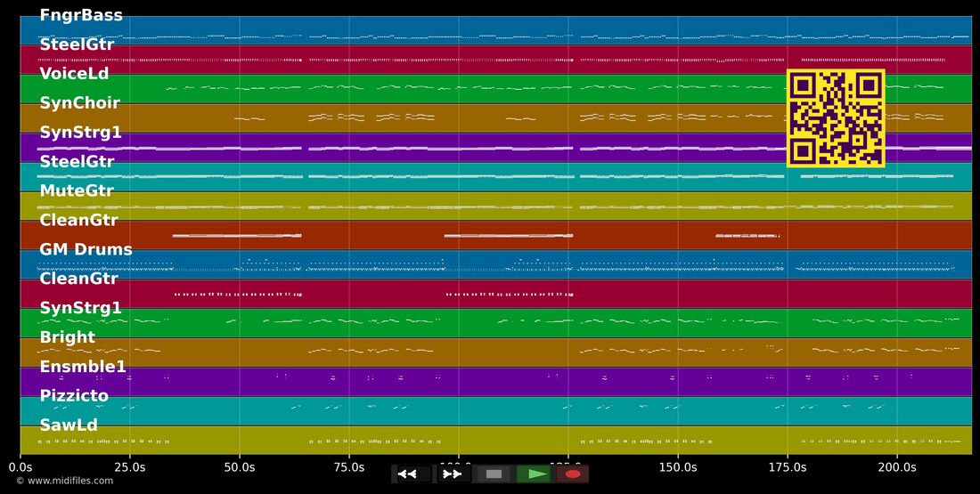The image size is (980, 494).
Task: Click the 150.0s time axis label
Action: [x=678, y=467]
